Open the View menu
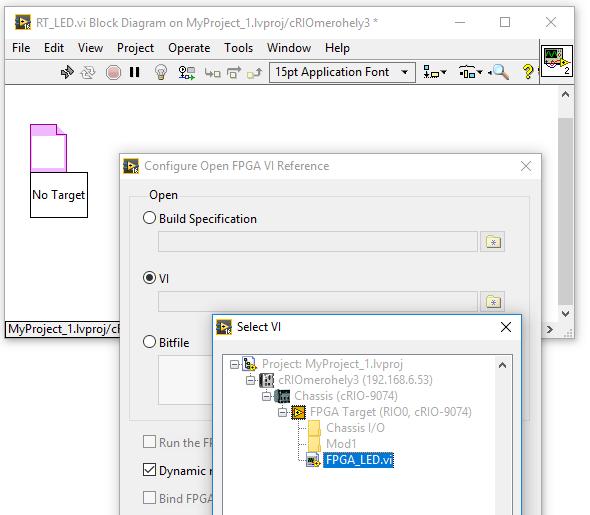590x515 pixels. (90, 48)
